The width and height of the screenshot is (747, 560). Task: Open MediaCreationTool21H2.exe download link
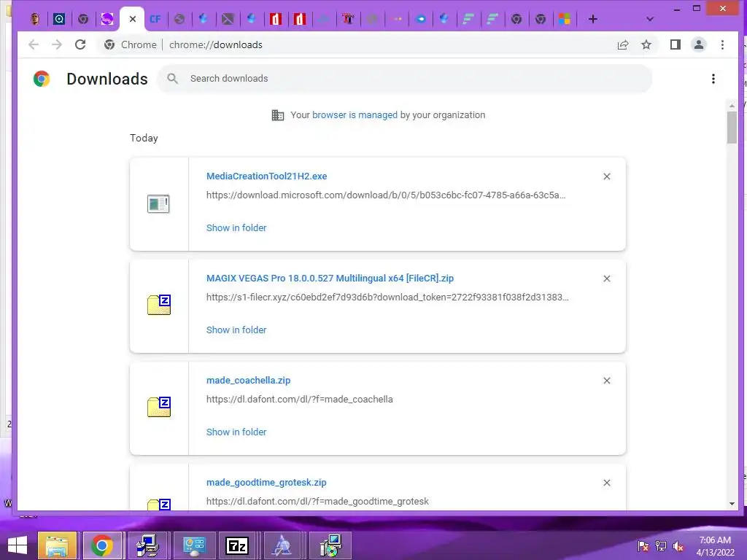(x=267, y=176)
